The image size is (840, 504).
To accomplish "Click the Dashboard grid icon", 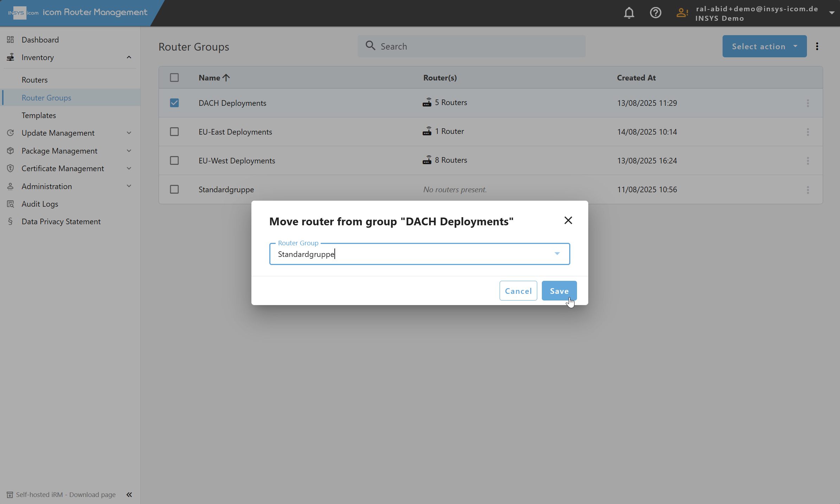I will pos(10,40).
